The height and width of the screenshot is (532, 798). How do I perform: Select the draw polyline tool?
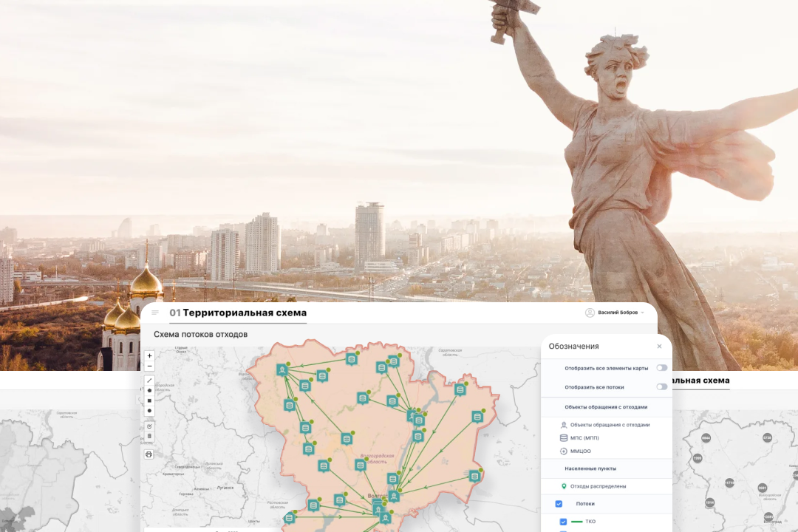tap(149, 381)
